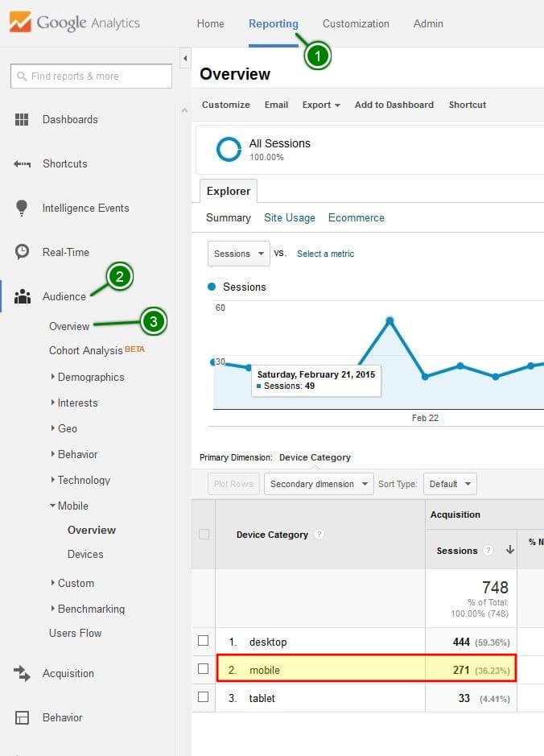Click the Shortcuts arrow icon
This screenshot has width=544, height=756.
tap(22, 163)
